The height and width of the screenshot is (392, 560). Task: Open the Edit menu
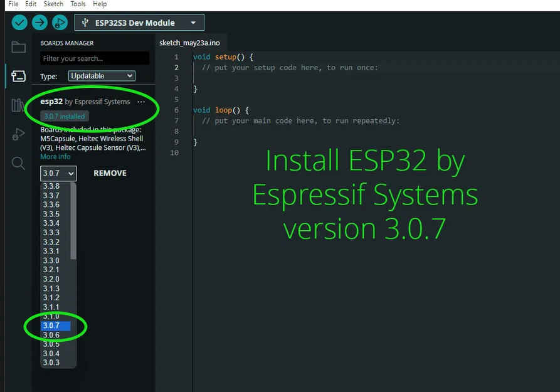pos(31,4)
